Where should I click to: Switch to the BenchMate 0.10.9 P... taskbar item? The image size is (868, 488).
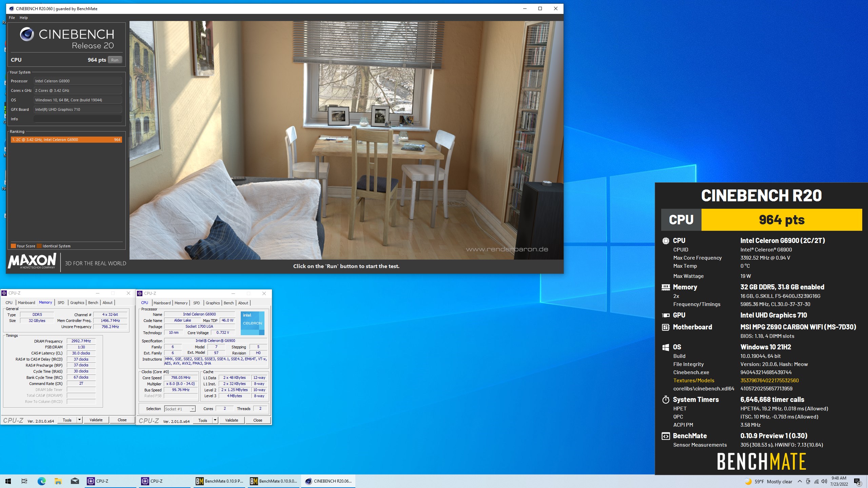[x=220, y=481]
